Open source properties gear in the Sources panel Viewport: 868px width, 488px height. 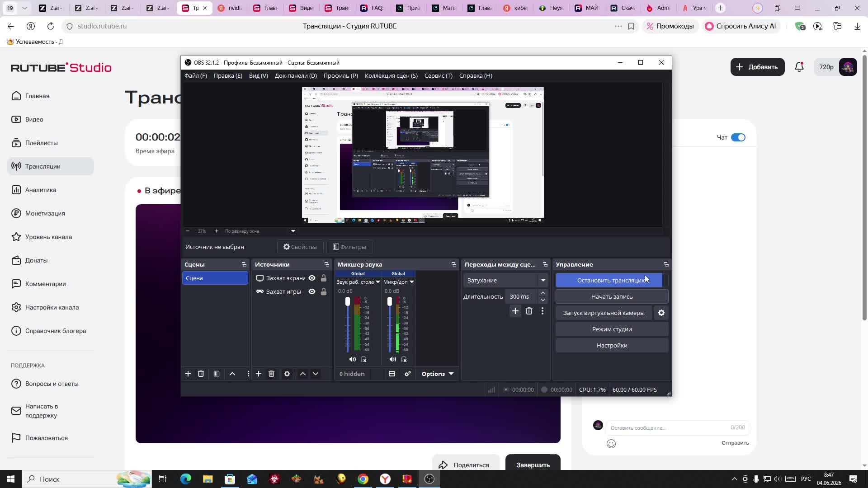[287, 374]
